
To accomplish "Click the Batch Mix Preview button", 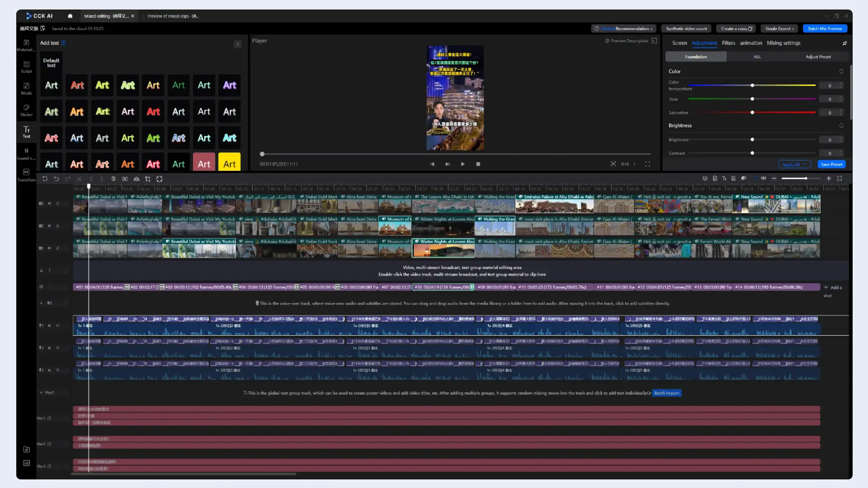I will [x=825, y=28].
